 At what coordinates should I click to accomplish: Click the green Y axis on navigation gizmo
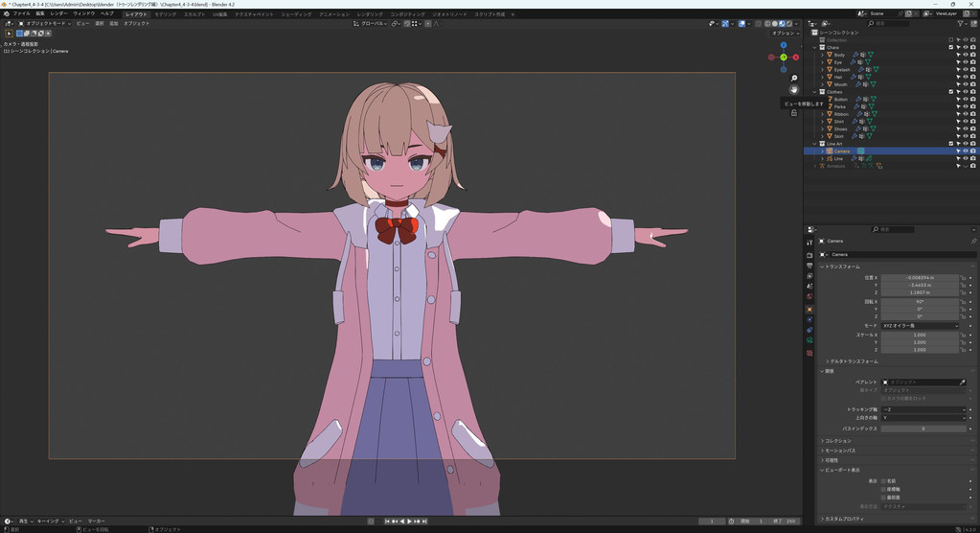click(784, 57)
